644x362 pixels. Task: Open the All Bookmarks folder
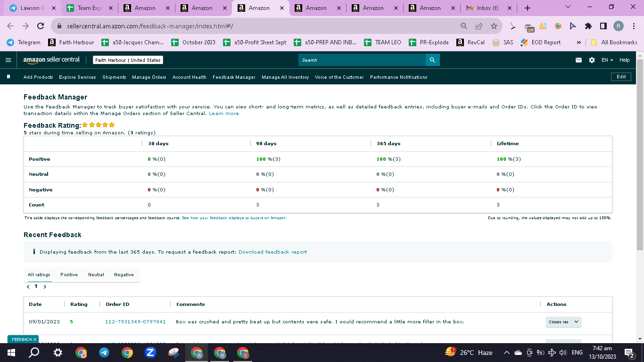(614, 42)
